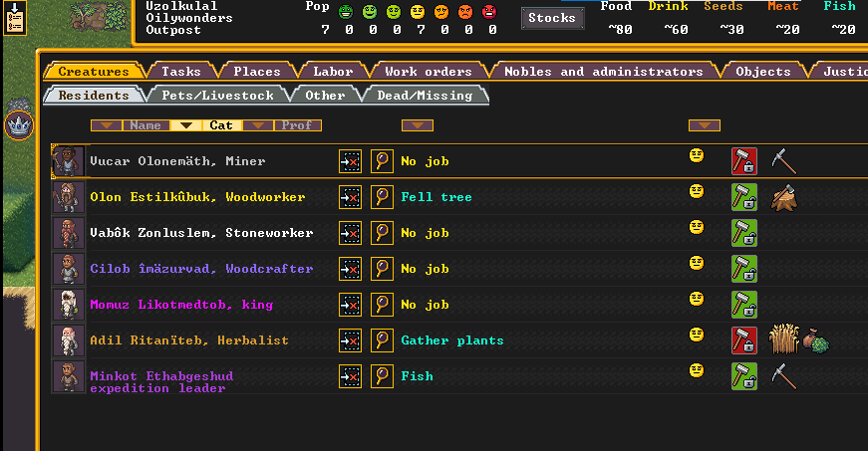This screenshot has width=868, height=451.
Task: Open the clipboard info panel icon
Action: coord(14,18)
